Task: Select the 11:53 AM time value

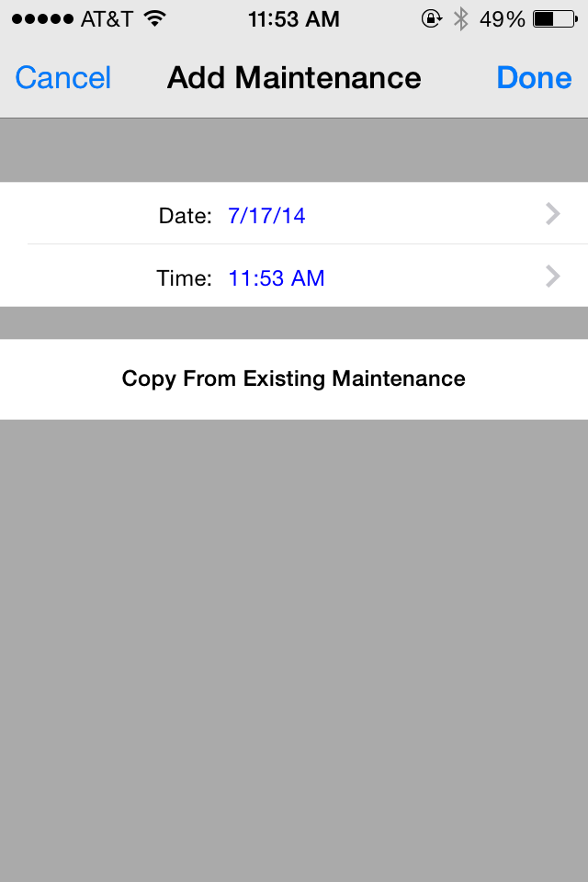Action: point(277,278)
